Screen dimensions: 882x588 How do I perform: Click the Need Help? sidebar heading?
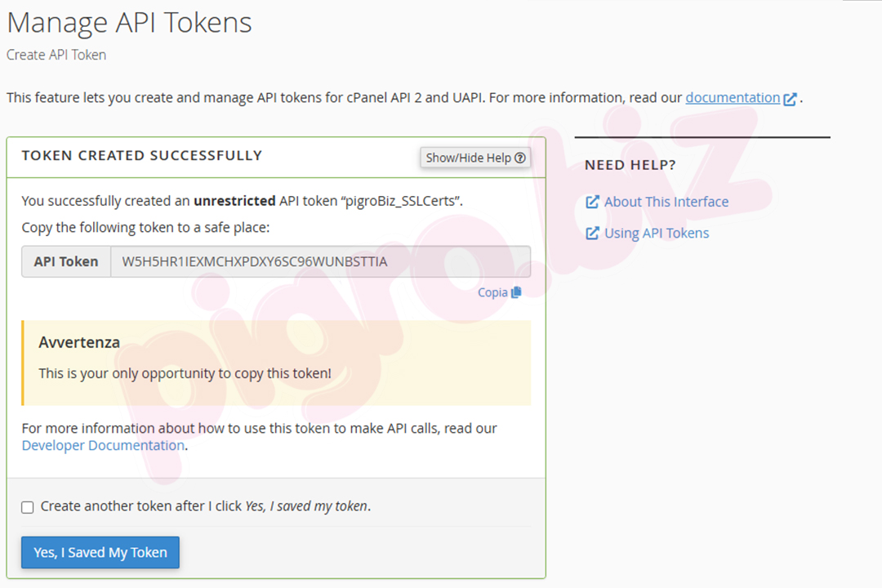click(630, 166)
